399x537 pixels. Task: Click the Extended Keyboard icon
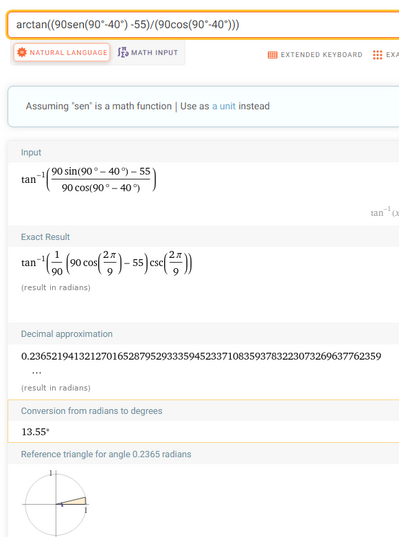click(x=273, y=55)
